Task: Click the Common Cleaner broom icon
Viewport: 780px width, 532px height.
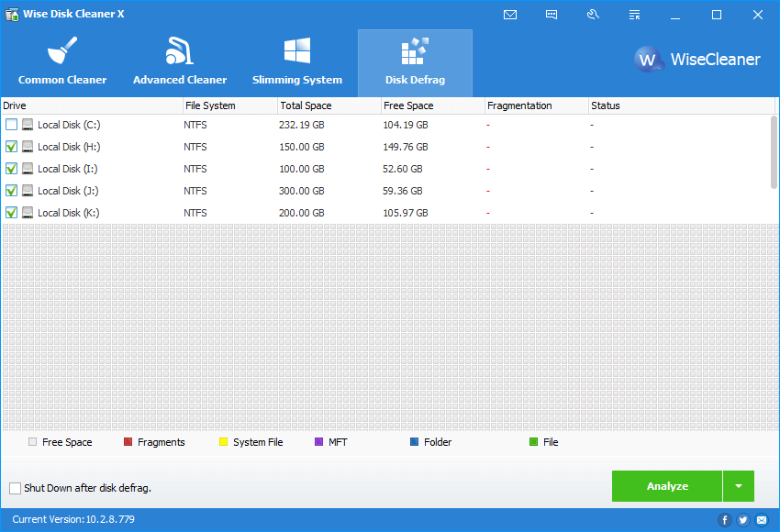Action: click(x=62, y=50)
